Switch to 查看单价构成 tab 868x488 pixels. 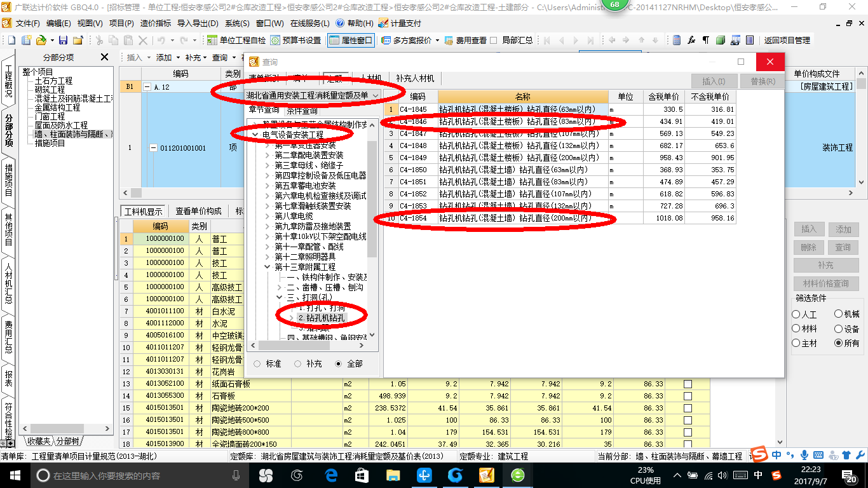pyautogui.click(x=198, y=211)
